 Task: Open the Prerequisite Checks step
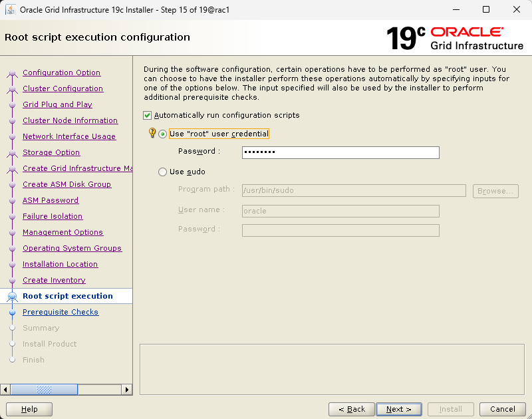[61, 312]
